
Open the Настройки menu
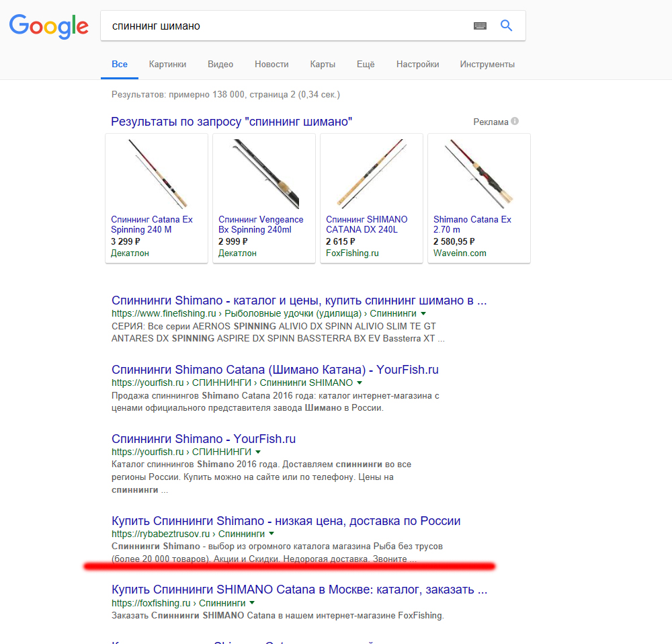[x=418, y=65]
